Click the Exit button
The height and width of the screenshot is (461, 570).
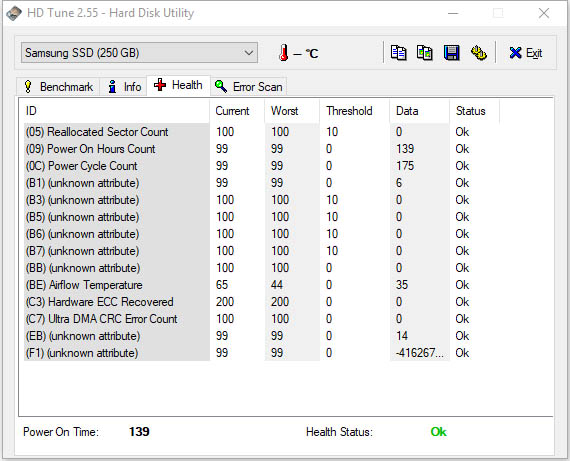pos(526,53)
